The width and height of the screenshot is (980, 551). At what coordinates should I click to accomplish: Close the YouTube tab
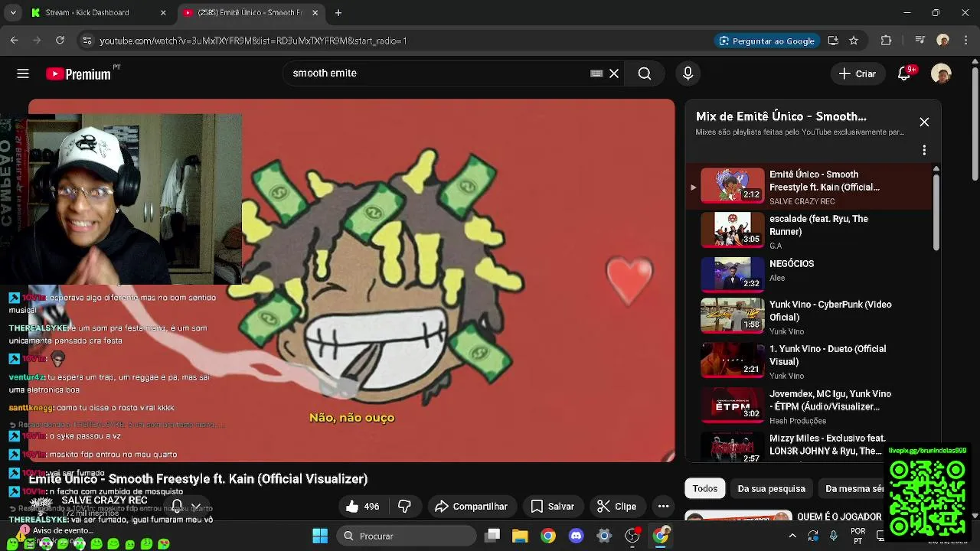pos(315,13)
